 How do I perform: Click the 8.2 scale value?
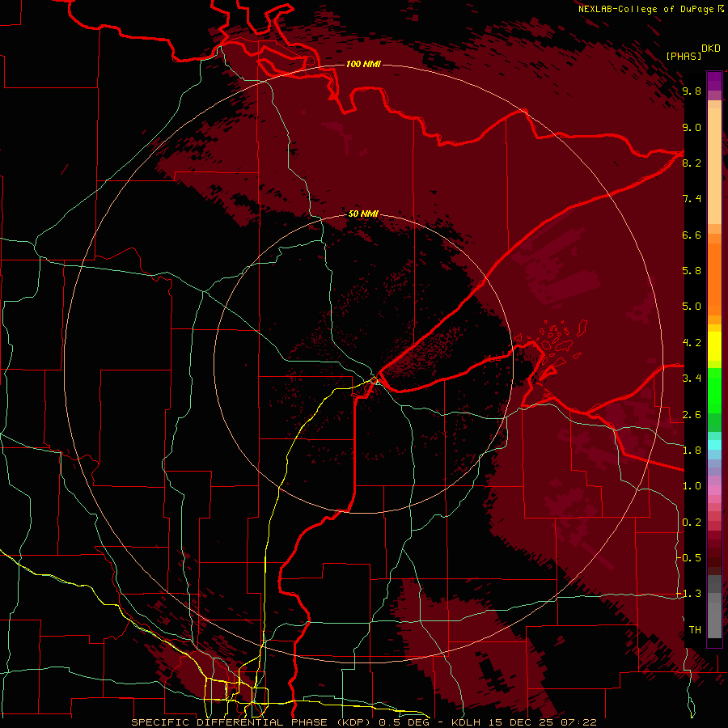click(x=692, y=163)
